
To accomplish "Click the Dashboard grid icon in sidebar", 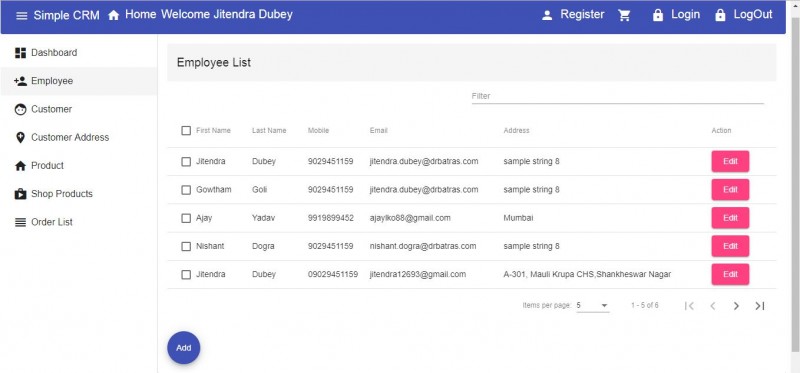I will pyautogui.click(x=20, y=53).
